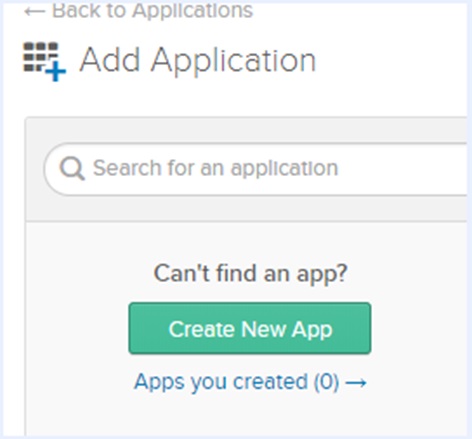Click the blank panel area below Apps link
The image size is (472, 439).
(x=247, y=417)
